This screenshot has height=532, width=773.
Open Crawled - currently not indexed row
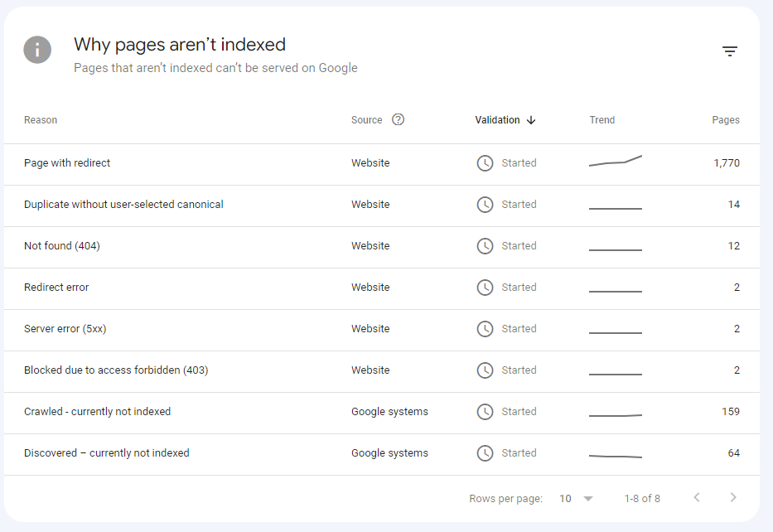pos(97,412)
